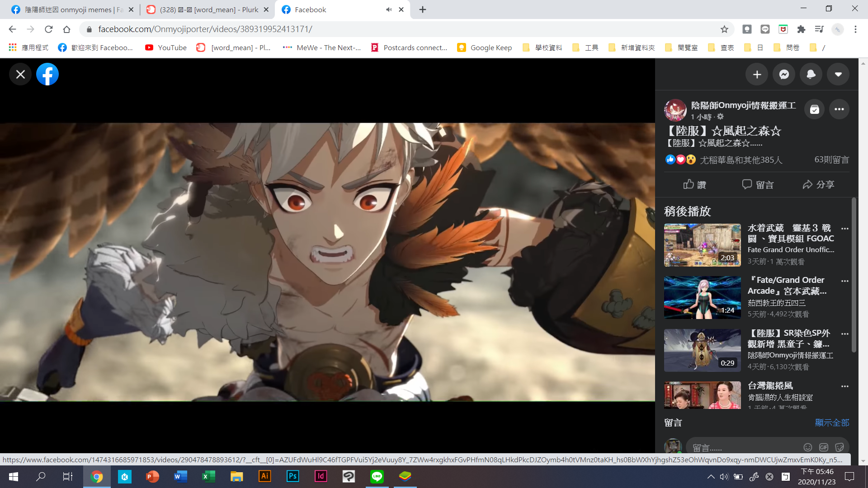The image size is (868, 488).
Task: Click 顯示全部 to show all comments
Action: (832, 422)
